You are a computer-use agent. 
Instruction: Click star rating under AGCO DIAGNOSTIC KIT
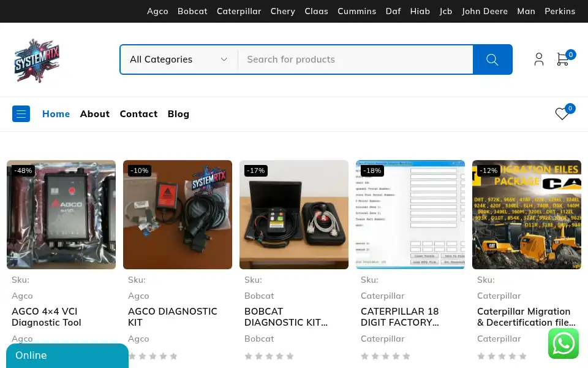(x=153, y=356)
